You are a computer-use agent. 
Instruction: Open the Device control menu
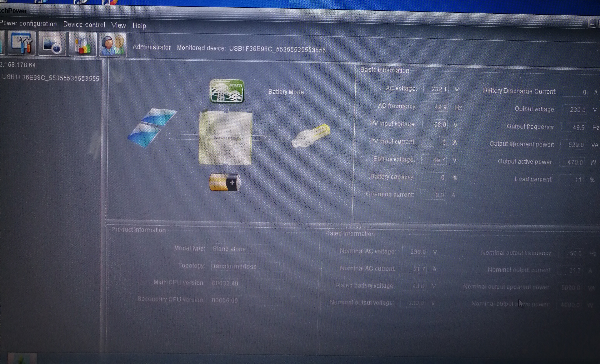[x=84, y=25]
